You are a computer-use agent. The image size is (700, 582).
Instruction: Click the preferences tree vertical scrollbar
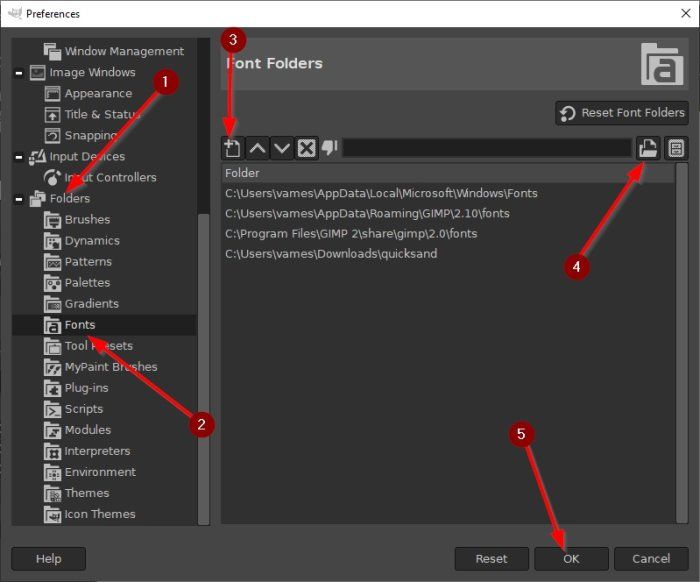[x=203, y=360]
